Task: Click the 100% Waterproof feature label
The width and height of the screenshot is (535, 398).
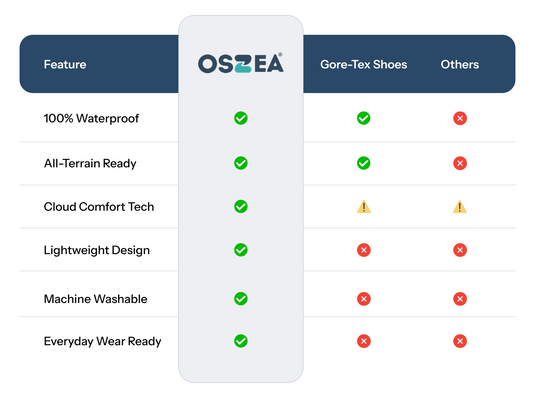Action: pos(91,118)
